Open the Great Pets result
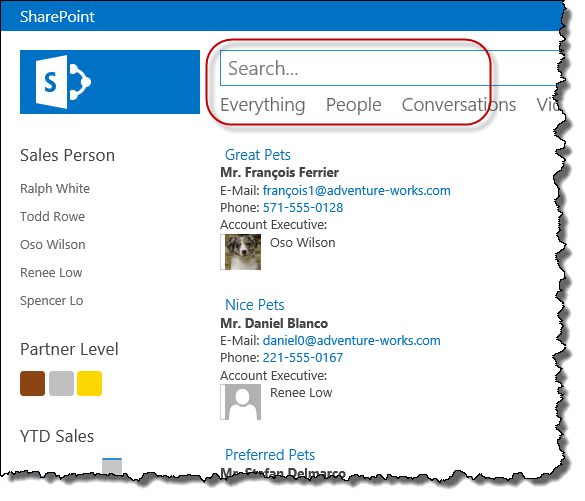585x501 pixels. point(257,155)
